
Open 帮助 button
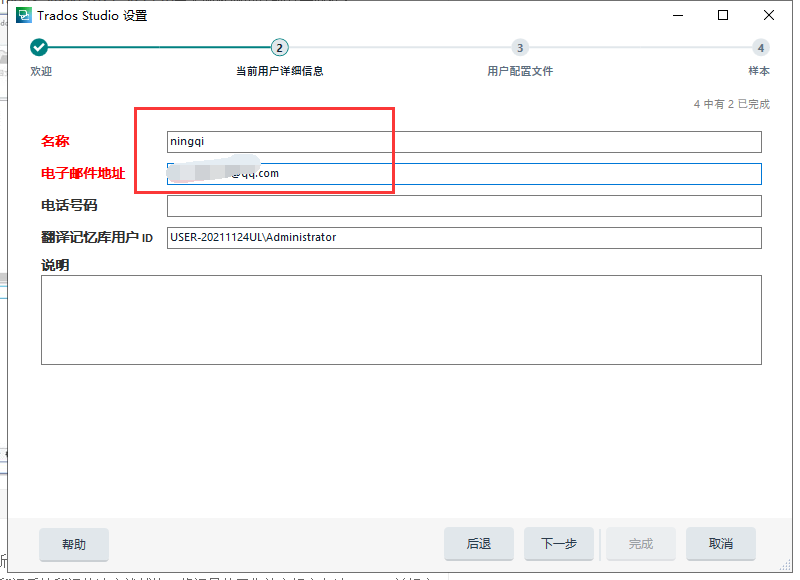click(74, 544)
